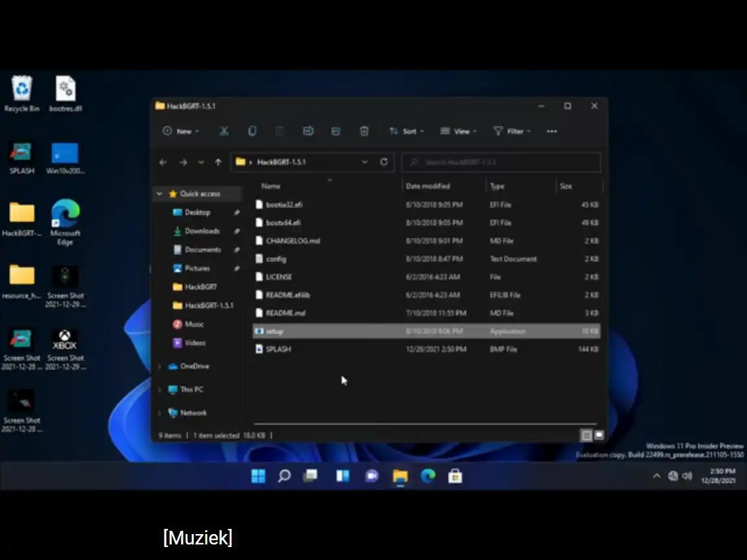Expand Network tree node
The width and height of the screenshot is (747, 560).
click(x=160, y=413)
